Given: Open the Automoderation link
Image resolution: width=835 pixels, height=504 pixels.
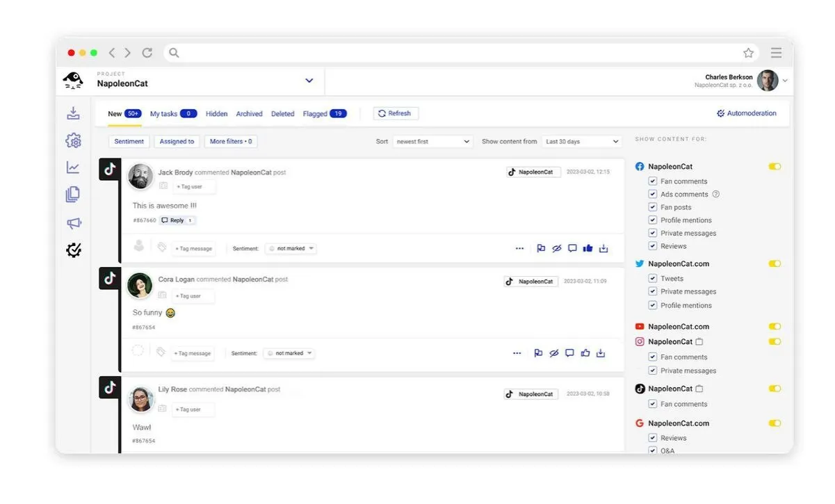Looking at the screenshot, I should tap(746, 113).
